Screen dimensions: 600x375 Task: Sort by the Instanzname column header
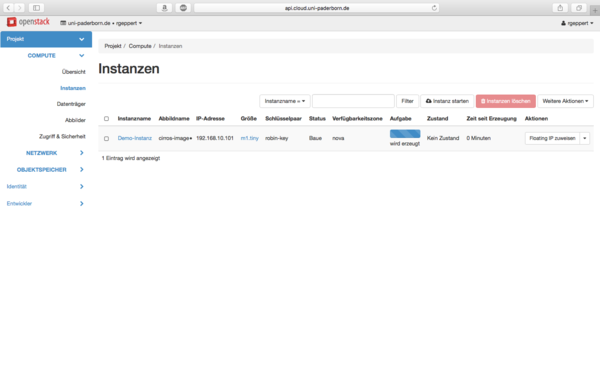point(134,119)
